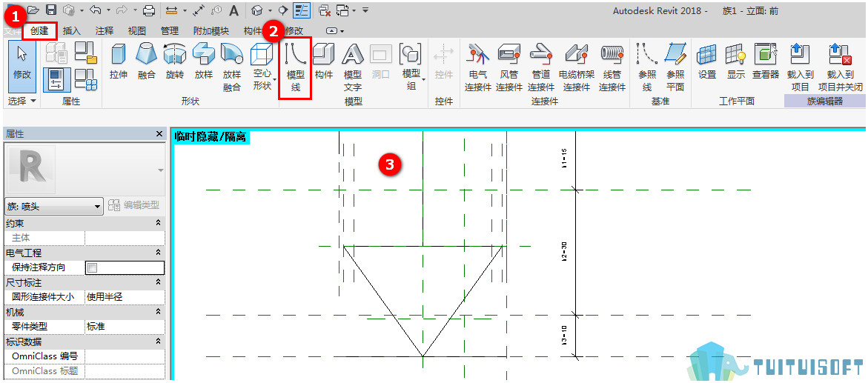Switch to the 管理 ribbon tab
Image resolution: width=868 pixels, height=383 pixels.
170,31
